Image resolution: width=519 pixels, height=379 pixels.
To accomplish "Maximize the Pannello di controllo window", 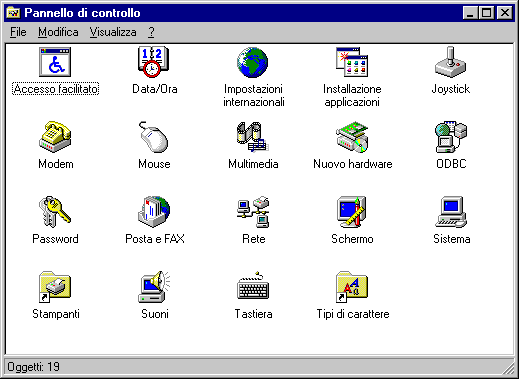I will pyautogui.click(x=487, y=13).
